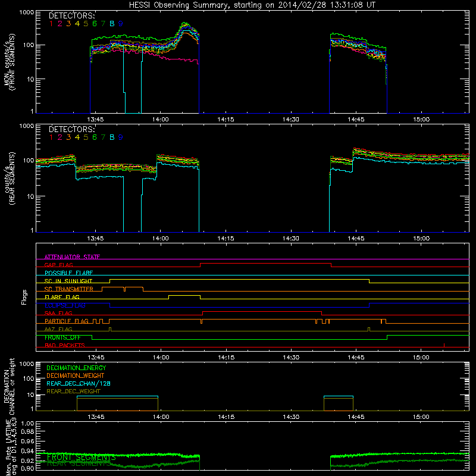Select detector 8 legend in rear segments panel

pos(112,137)
